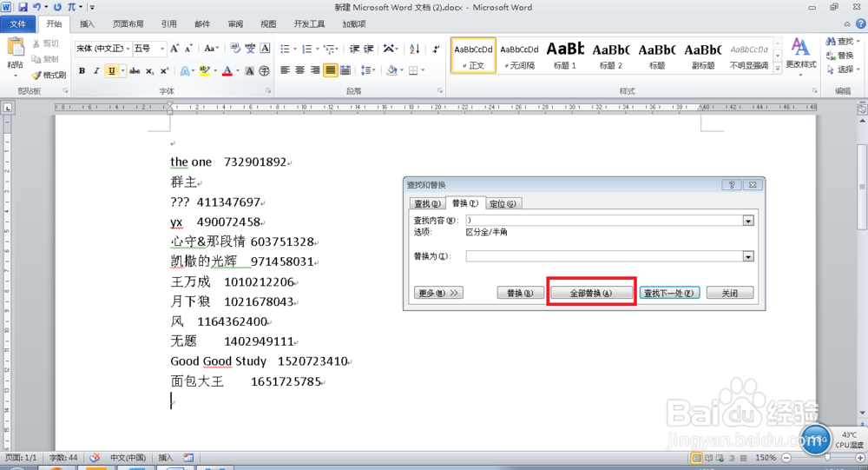Switch to the 查找 tab in dialog

(x=427, y=204)
